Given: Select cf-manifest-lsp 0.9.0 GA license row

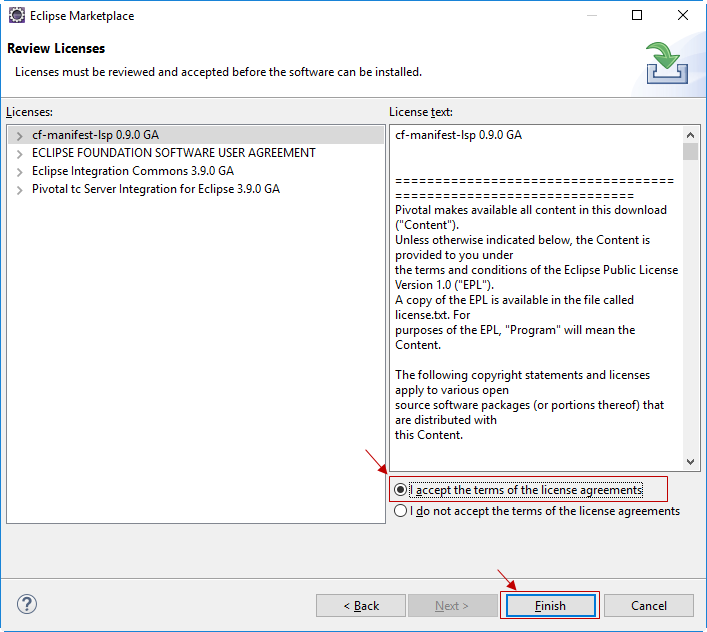Looking at the screenshot, I should [x=196, y=135].
